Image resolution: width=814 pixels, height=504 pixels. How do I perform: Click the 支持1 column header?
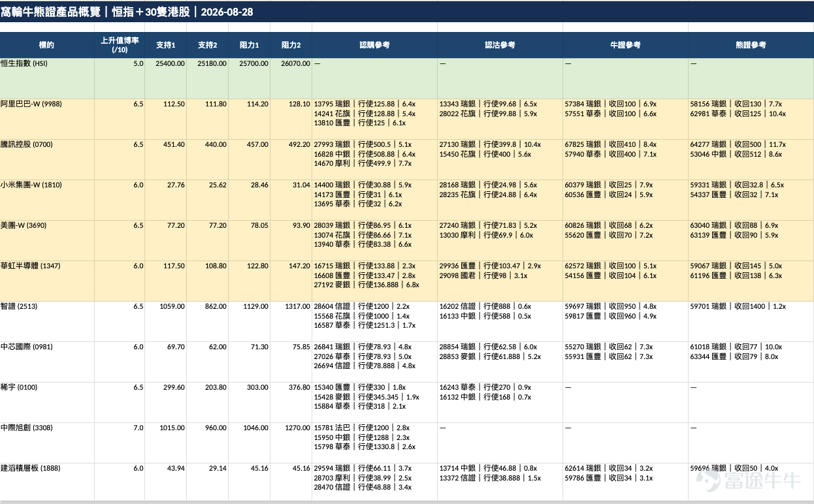[x=165, y=45]
